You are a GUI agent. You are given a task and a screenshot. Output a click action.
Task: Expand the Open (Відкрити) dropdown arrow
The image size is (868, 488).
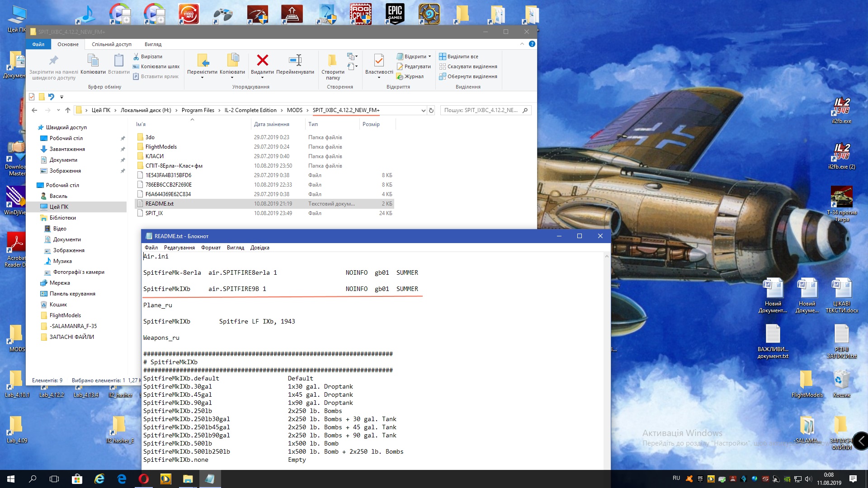coord(429,56)
